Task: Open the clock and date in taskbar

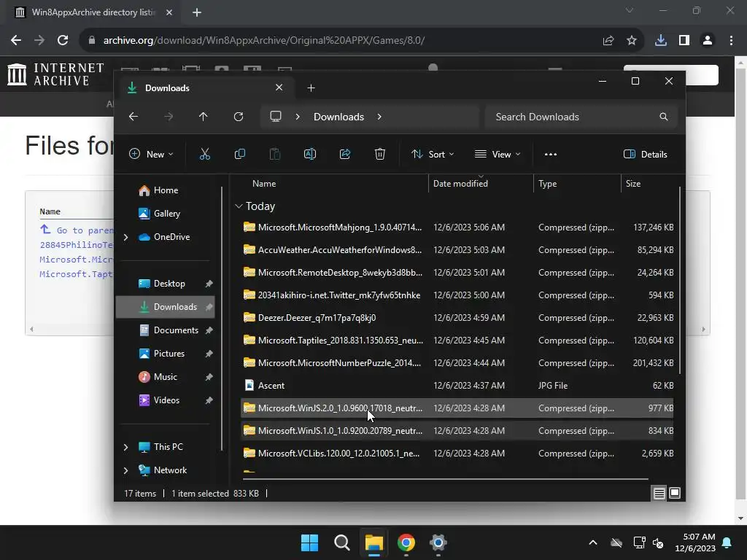Action: pyautogui.click(x=695, y=542)
